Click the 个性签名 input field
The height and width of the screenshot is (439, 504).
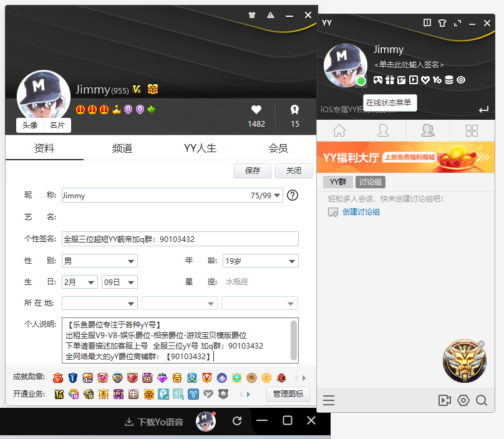coord(180,239)
